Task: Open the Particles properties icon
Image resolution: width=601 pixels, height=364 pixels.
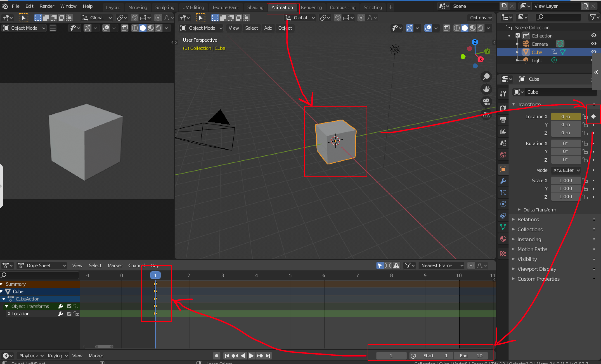Action: point(503,193)
